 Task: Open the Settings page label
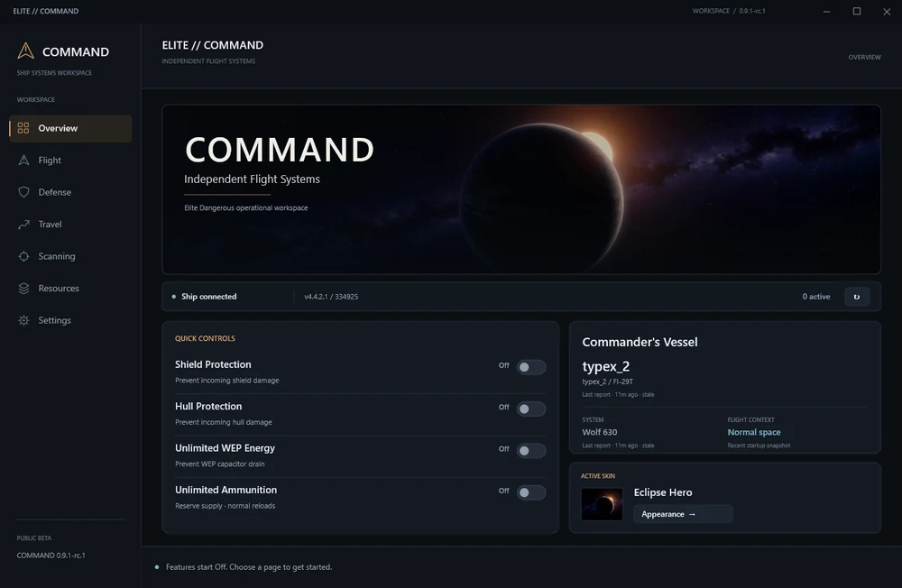click(55, 320)
